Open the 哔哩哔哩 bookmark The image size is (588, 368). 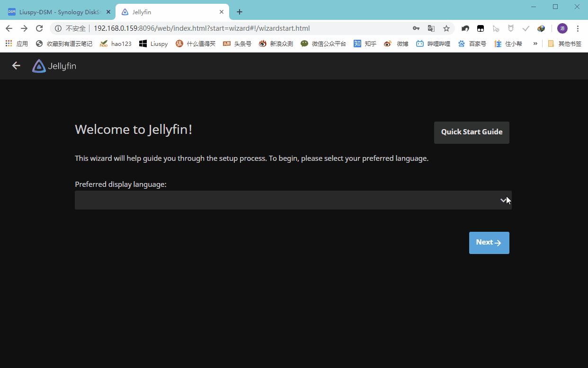[433, 44]
